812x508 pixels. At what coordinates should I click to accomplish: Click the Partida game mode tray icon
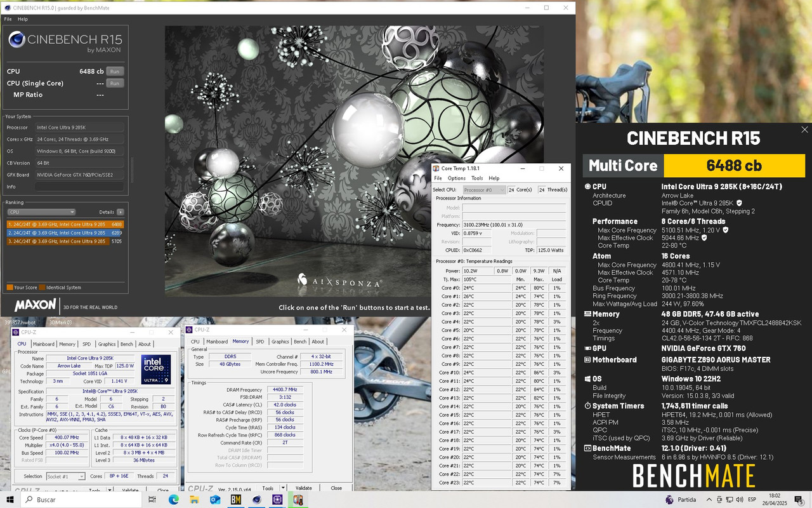(669, 500)
